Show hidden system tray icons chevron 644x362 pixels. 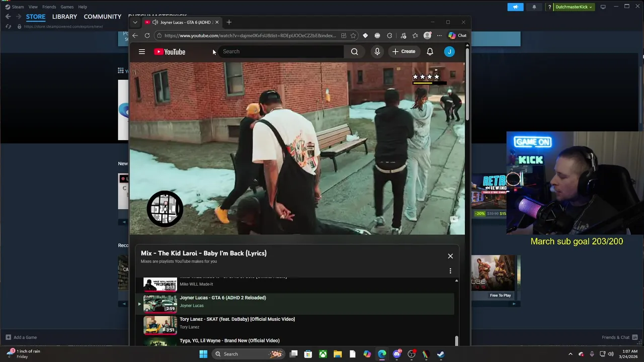570,354
